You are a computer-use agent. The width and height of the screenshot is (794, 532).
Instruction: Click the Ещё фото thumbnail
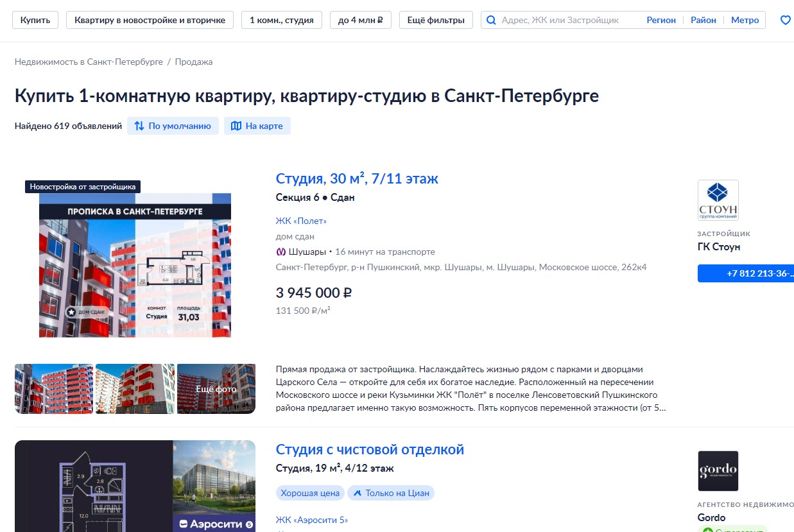(216, 389)
